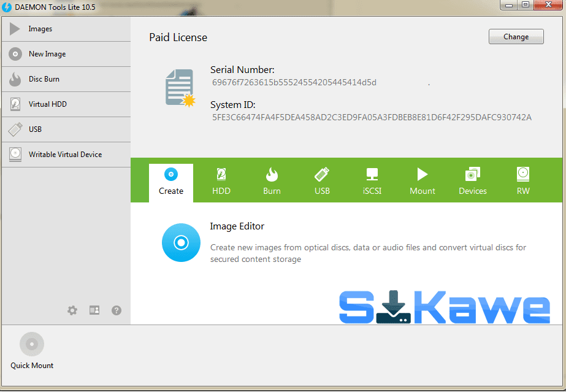Click the license card icon
Screen dimensions: 566x392
(x=94, y=310)
